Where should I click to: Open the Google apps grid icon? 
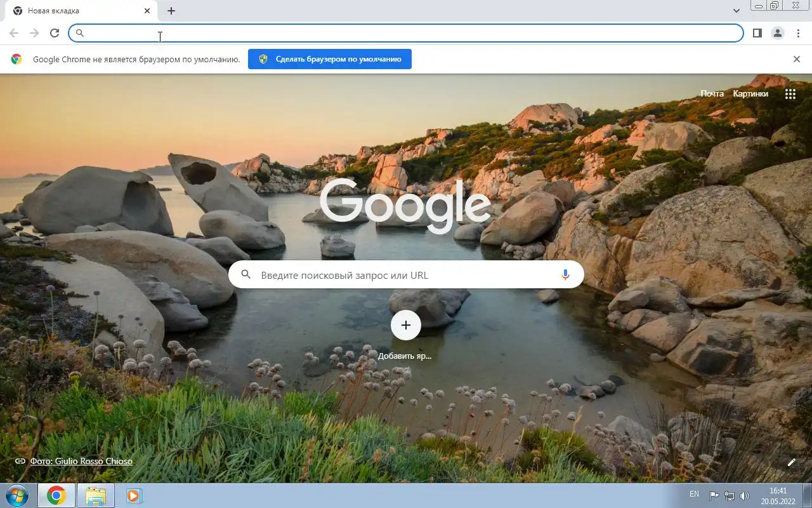click(x=790, y=94)
